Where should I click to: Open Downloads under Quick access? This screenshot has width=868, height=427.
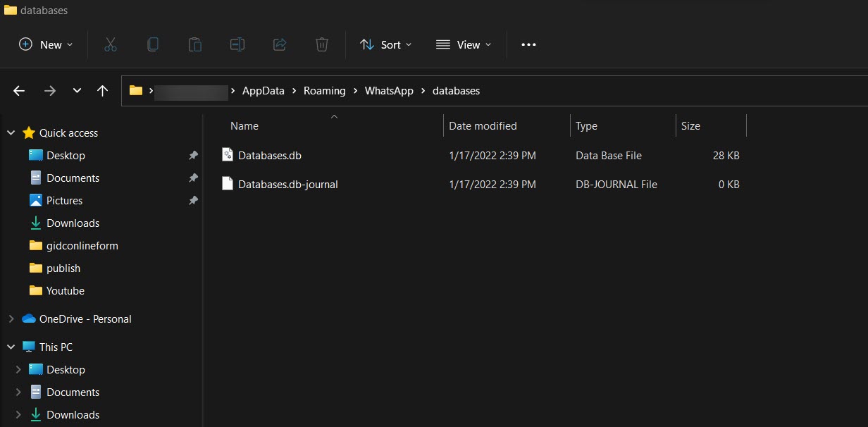point(73,223)
